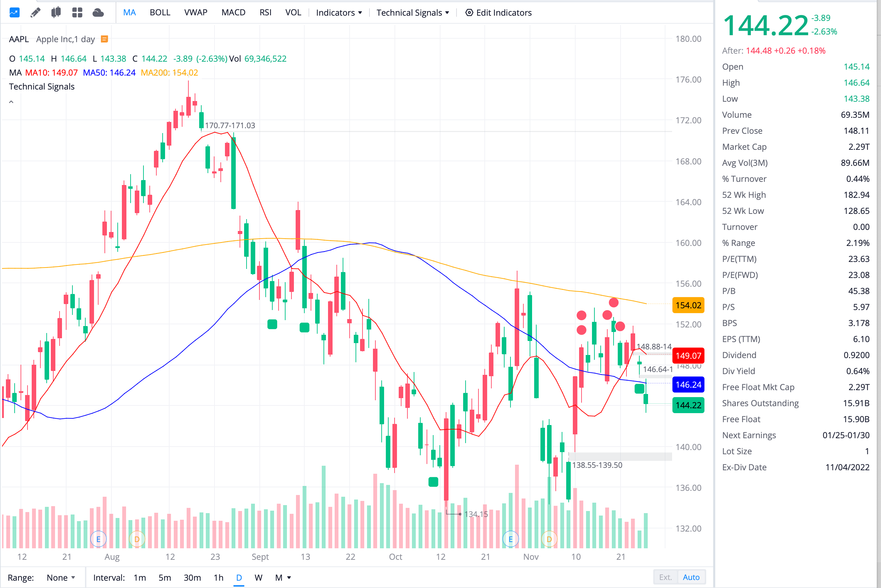Select the weekly W interval

coord(258,578)
